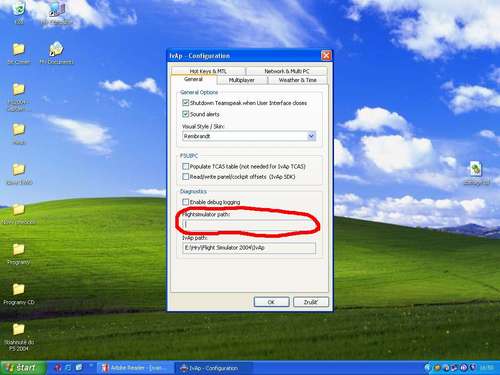Toggle Shutdown Teamspeak when User Interface closes
This screenshot has height=375, width=500.
pos(186,103)
